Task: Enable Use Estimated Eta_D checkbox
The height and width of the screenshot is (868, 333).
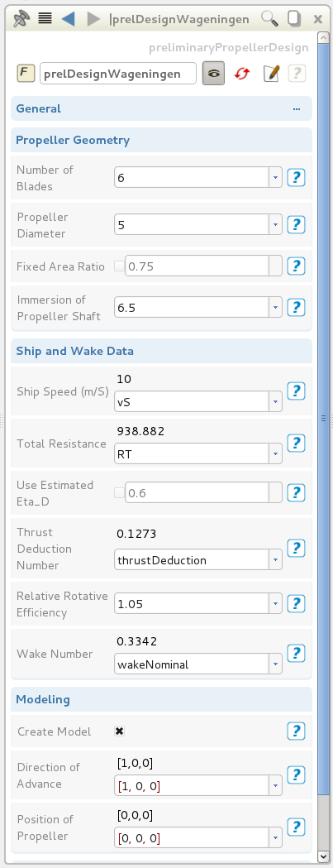Action: [119, 492]
